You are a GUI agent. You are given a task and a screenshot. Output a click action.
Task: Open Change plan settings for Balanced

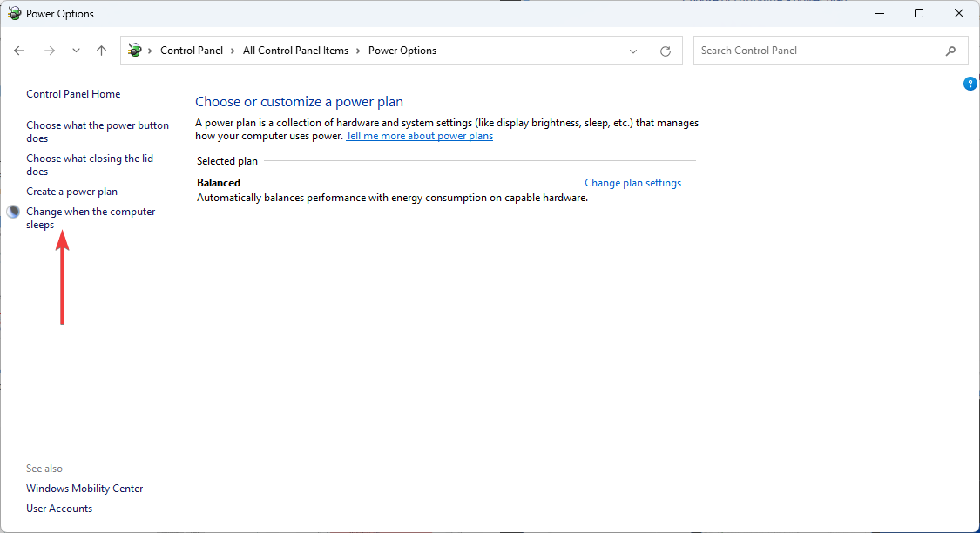click(632, 183)
